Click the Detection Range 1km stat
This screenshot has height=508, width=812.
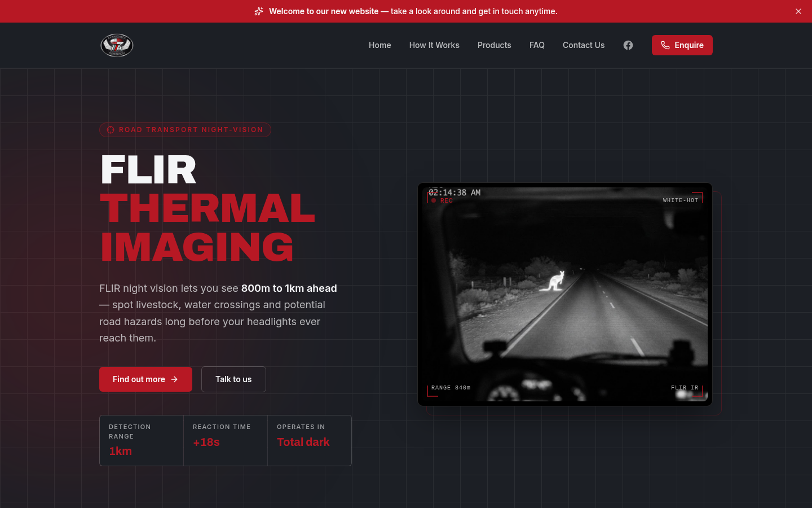click(142, 441)
